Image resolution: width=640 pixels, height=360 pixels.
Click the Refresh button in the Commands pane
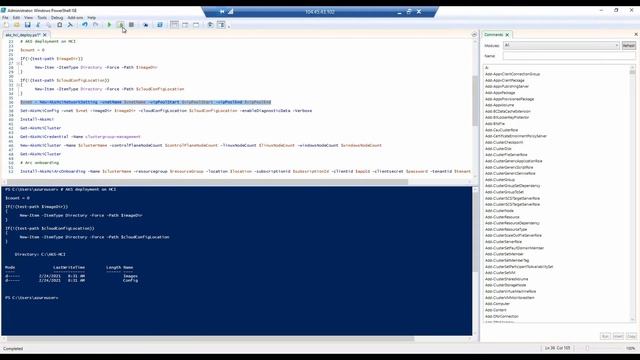coord(629,46)
